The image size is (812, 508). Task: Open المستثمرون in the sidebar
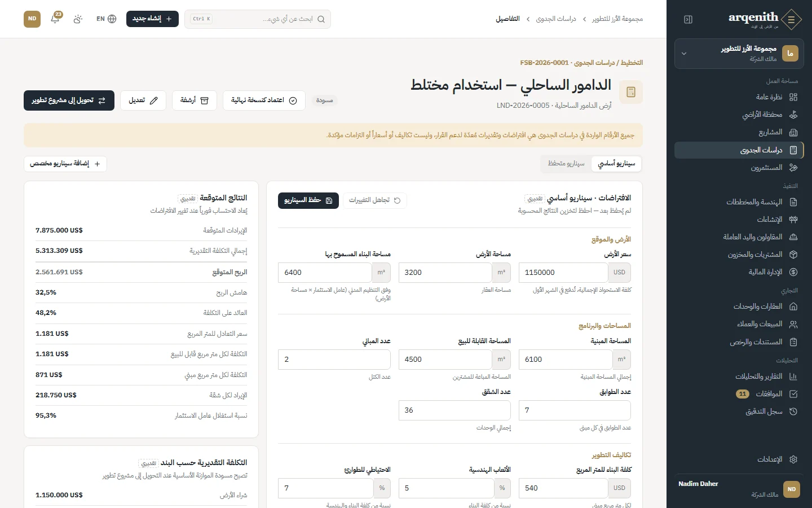(739, 168)
